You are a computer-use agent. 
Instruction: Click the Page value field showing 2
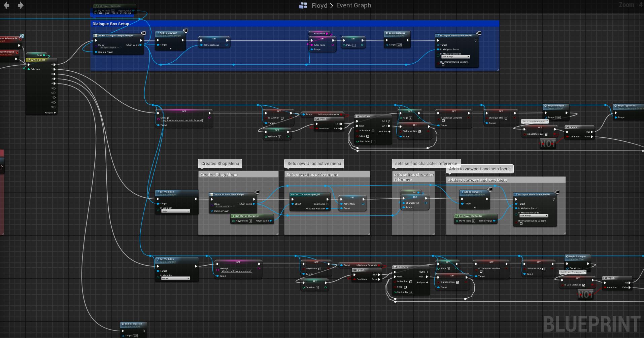[x=410, y=118]
